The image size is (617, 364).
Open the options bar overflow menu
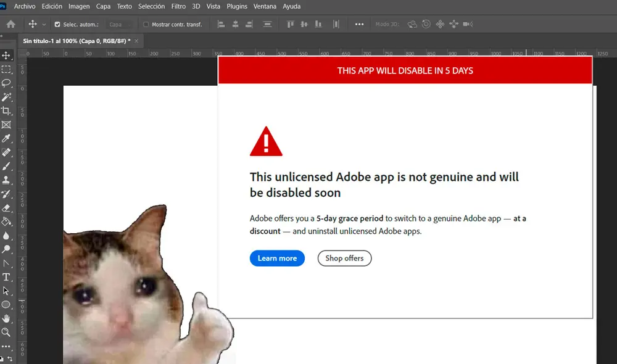pyautogui.click(x=359, y=23)
